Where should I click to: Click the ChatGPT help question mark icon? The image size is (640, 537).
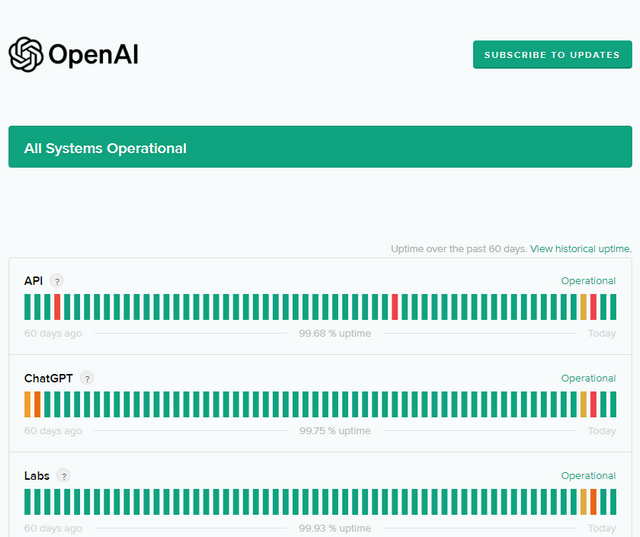click(x=87, y=378)
